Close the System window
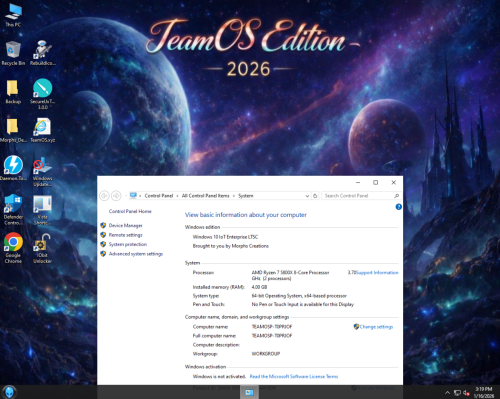 (394, 182)
